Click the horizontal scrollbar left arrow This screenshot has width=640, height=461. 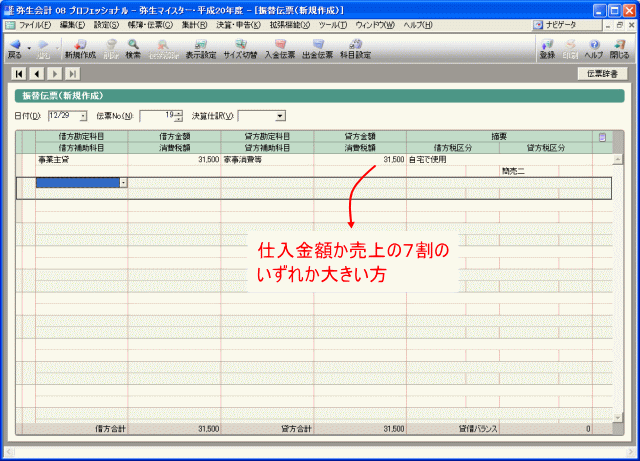coord(9,452)
